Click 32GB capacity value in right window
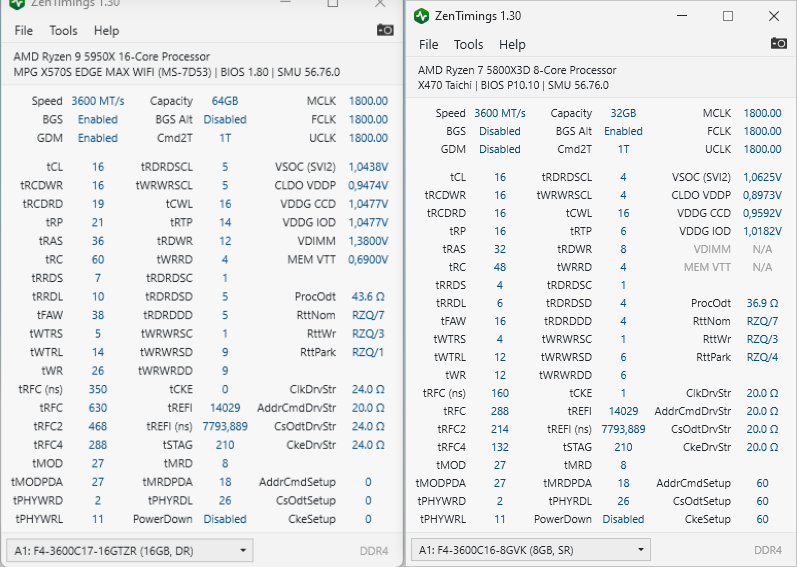This screenshot has height=567, width=797. [x=623, y=113]
